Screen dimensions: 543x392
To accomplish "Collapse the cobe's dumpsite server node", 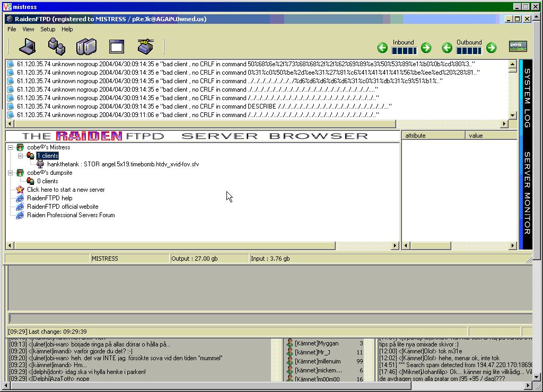I will click(x=11, y=173).
